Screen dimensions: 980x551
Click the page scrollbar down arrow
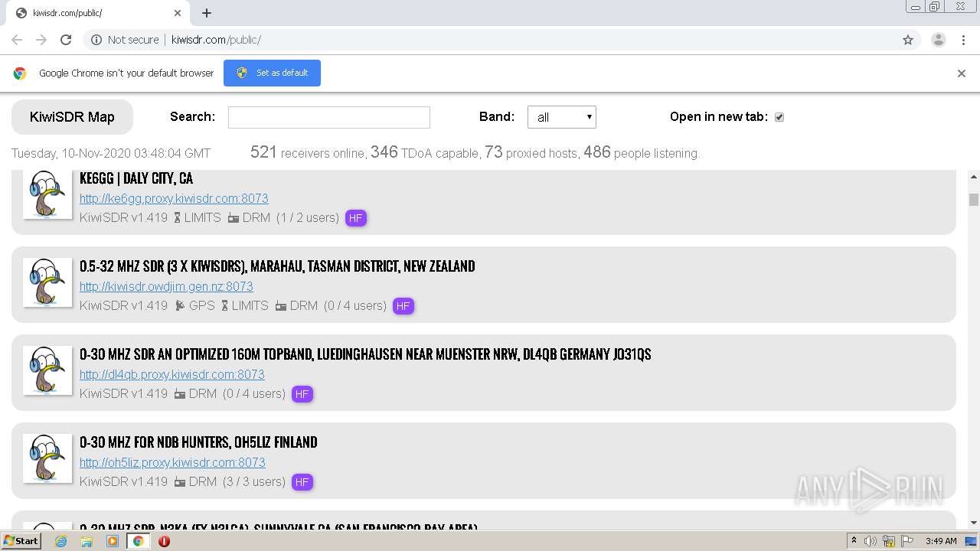974,522
